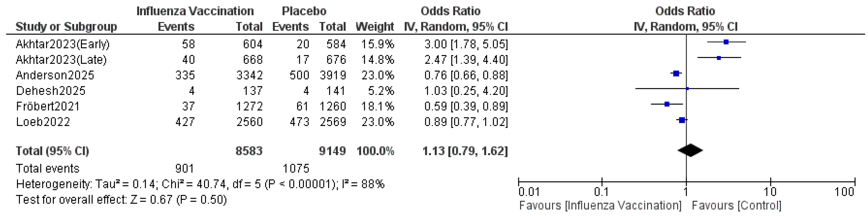Select the "Total (95% CI)" row label
Image resolution: width=868 pixels, height=216 pixels.
coord(52,151)
